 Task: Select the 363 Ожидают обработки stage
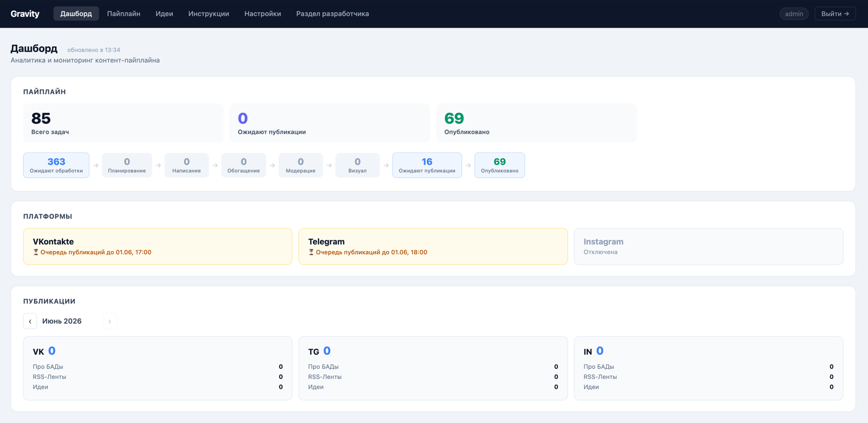[x=56, y=165]
